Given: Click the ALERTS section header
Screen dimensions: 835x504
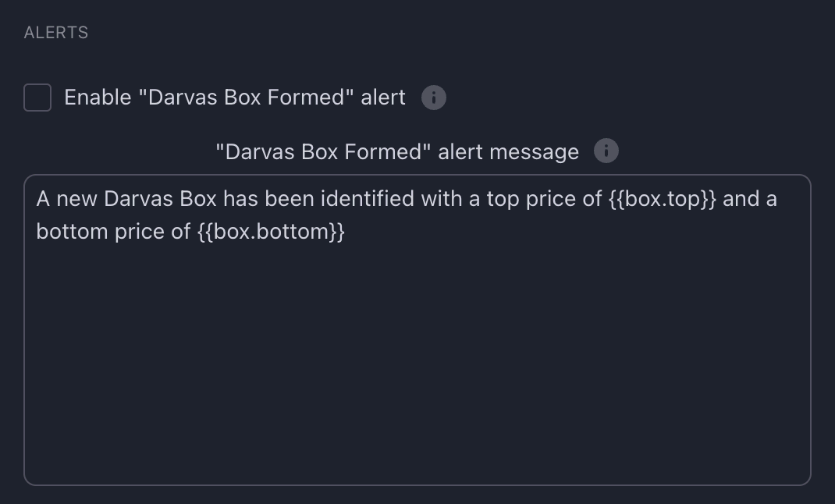Looking at the screenshot, I should (x=55, y=33).
